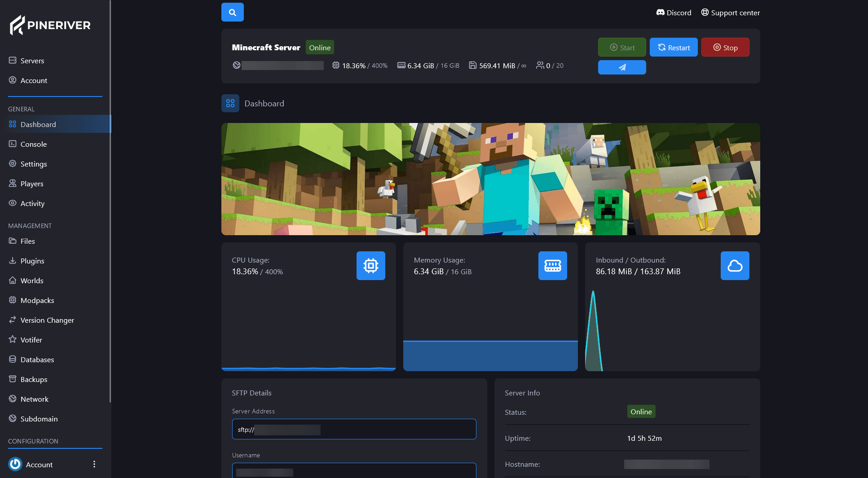Click the Stop server button
The image size is (868, 478).
pos(725,47)
